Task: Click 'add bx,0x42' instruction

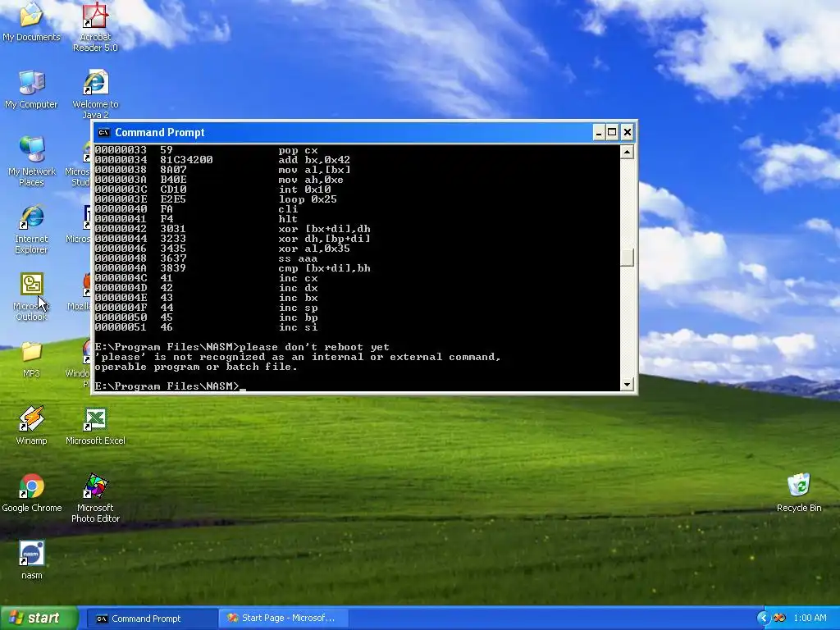Action: point(314,160)
